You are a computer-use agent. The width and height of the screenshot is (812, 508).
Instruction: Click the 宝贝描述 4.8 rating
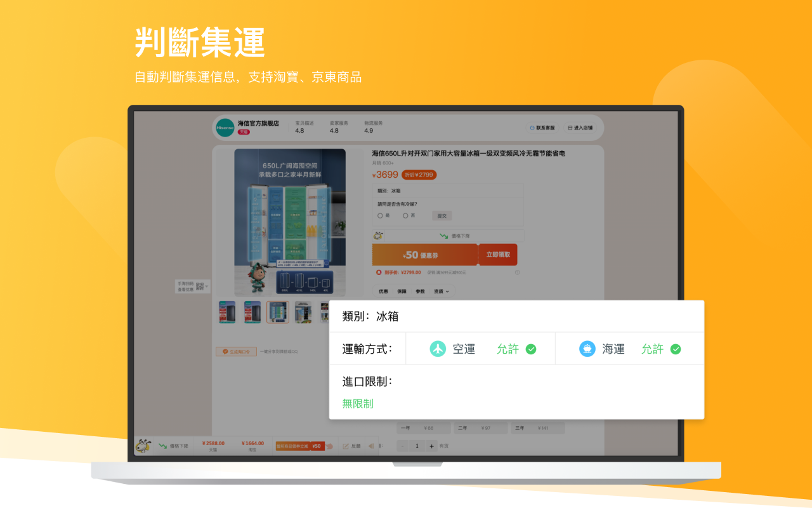point(304,127)
